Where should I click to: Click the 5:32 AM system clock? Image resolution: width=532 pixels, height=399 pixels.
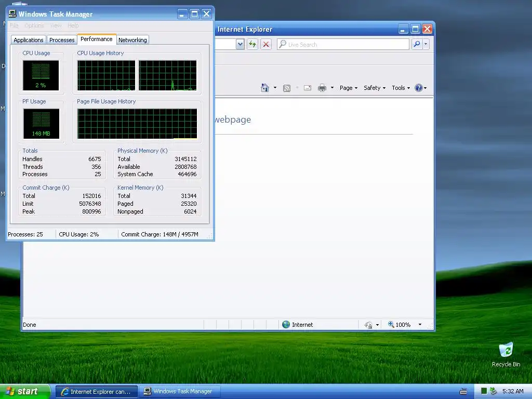click(513, 391)
